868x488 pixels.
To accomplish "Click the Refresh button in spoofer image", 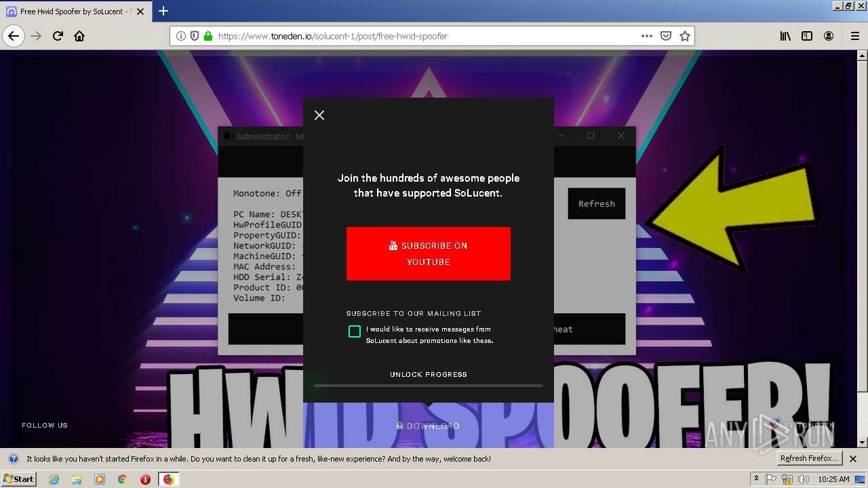I will [x=597, y=203].
